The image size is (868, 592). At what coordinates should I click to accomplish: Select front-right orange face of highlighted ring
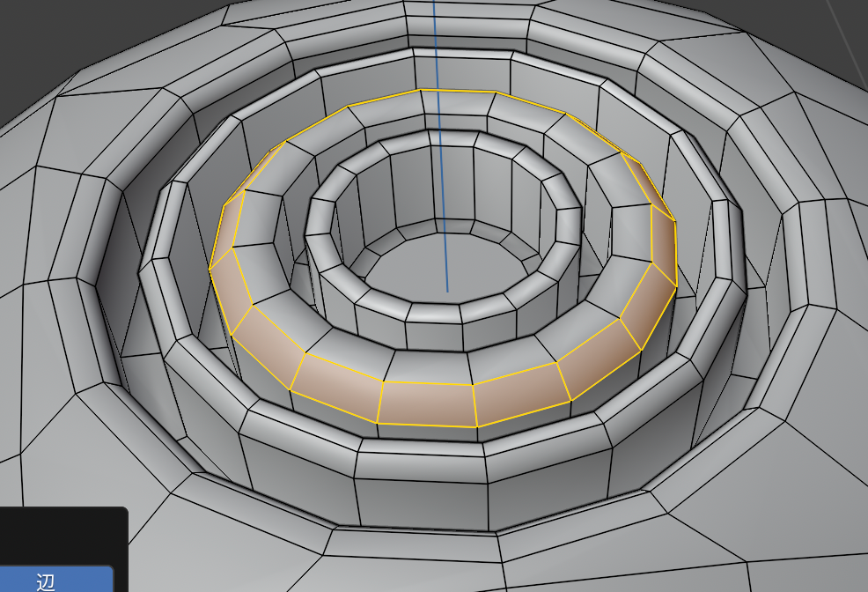(519, 392)
